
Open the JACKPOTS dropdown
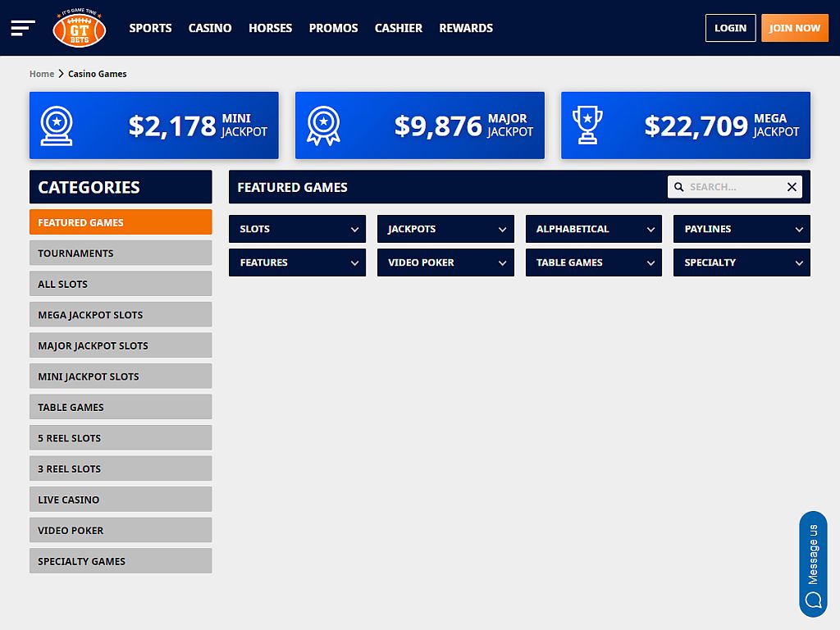pos(445,229)
